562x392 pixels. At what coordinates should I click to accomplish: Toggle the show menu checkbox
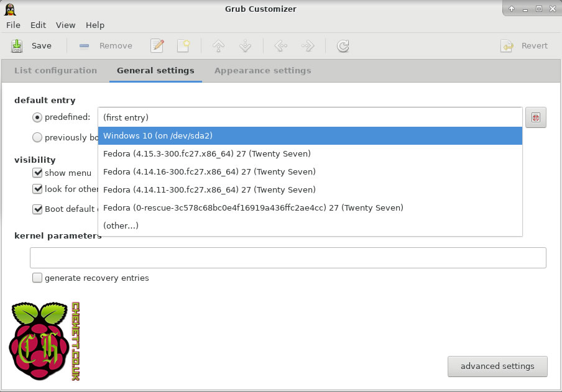(37, 173)
